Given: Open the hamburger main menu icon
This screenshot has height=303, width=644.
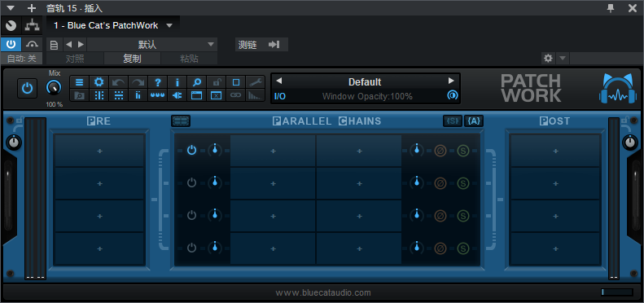Looking at the screenshot, I should pyautogui.click(x=79, y=81).
